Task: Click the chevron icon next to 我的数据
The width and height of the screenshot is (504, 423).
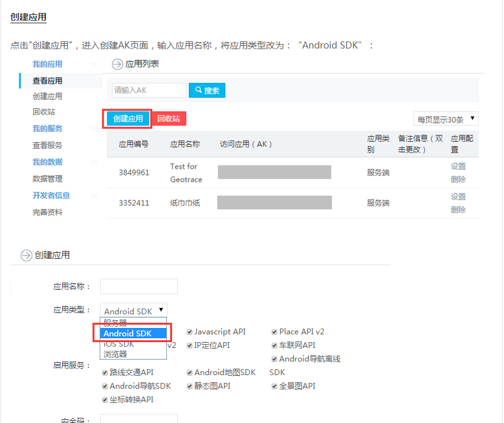Action: (x=94, y=162)
